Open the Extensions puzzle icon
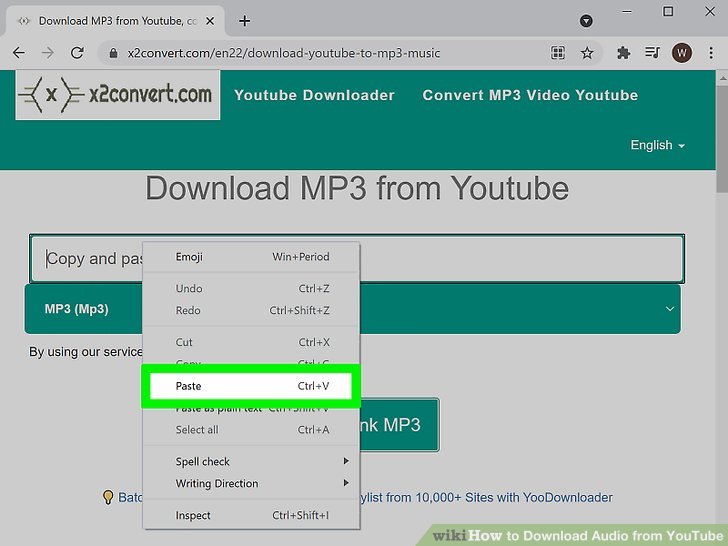 tap(623, 53)
